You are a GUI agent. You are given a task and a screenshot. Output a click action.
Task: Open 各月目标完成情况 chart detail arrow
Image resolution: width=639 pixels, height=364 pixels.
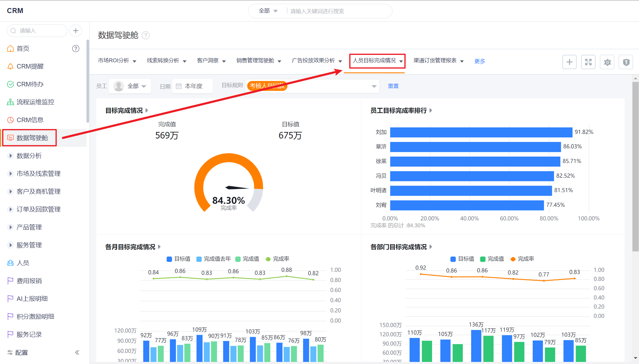(159, 247)
